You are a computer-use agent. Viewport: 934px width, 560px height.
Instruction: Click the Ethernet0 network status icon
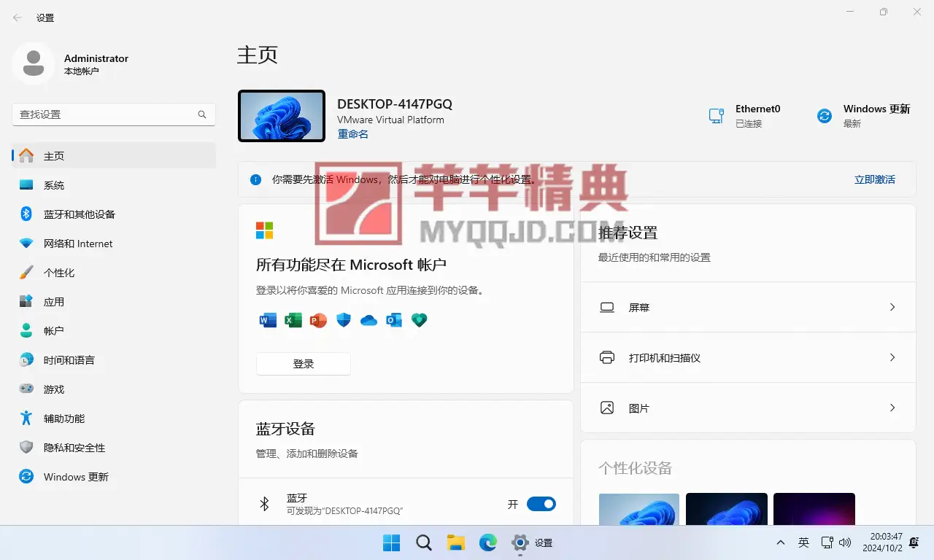pos(717,116)
